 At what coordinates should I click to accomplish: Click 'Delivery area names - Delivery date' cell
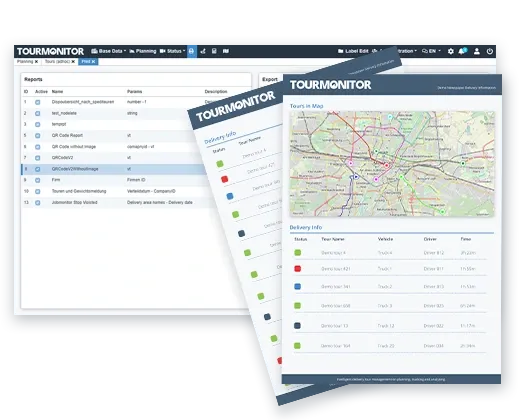point(160,202)
